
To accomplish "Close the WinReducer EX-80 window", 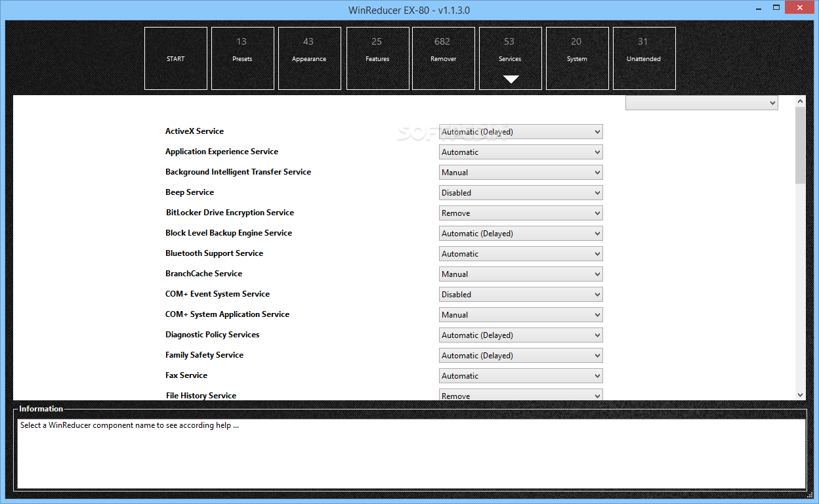I will [800, 8].
